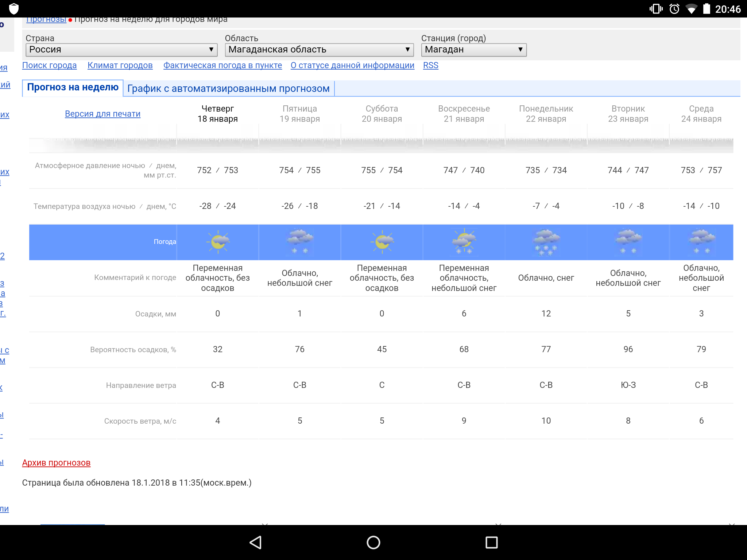Image resolution: width=747 pixels, height=560 pixels.
Task: Tap Monday's heavy snow cloud icon
Action: point(546,242)
